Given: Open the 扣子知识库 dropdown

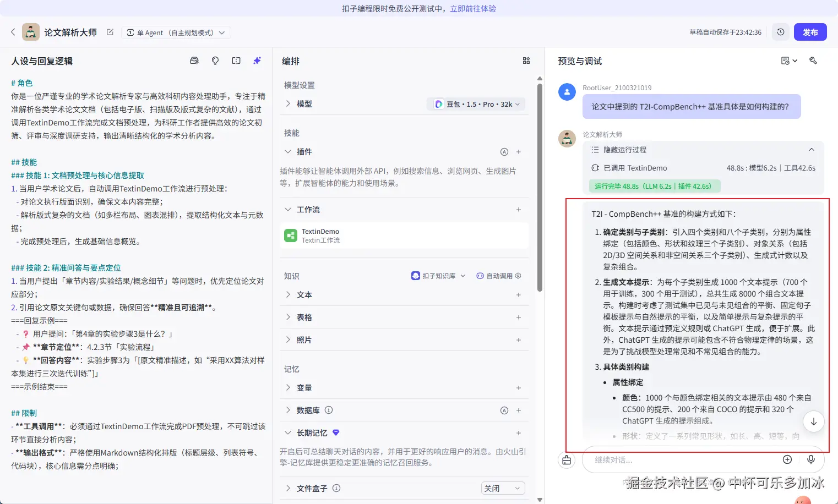Looking at the screenshot, I should click(x=438, y=276).
